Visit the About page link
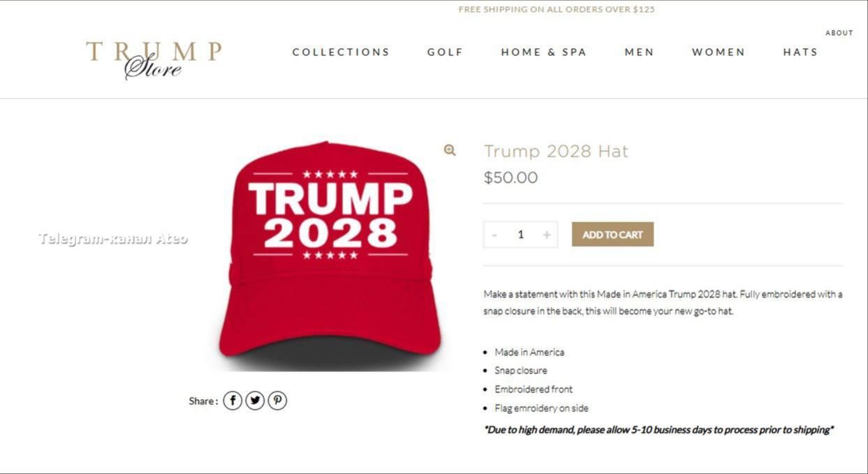Screen dimensions: 868x474 tap(839, 33)
